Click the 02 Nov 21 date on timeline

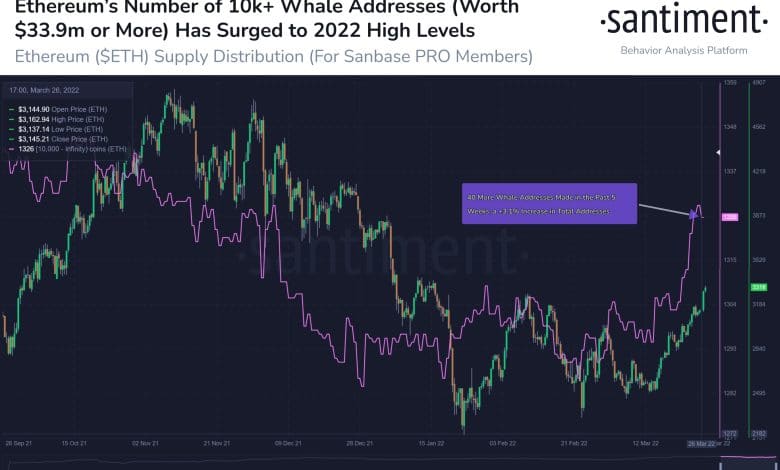148,442
